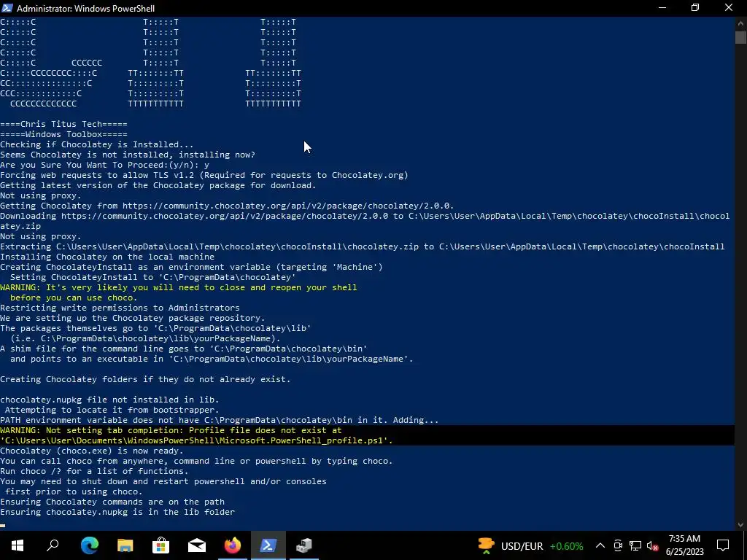The image size is (747, 560).
Task: Restore down the PowerShell window
Action: [x=695, y=7]
